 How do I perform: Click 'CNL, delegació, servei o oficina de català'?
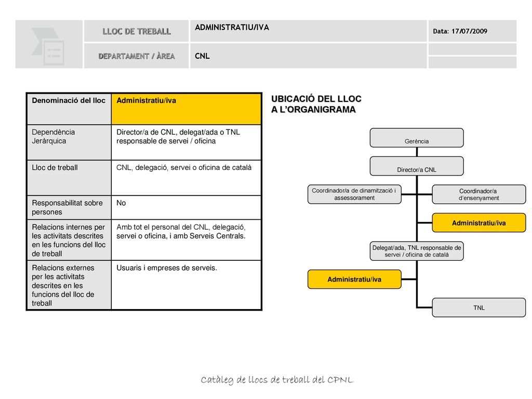(x=187, y=178)
